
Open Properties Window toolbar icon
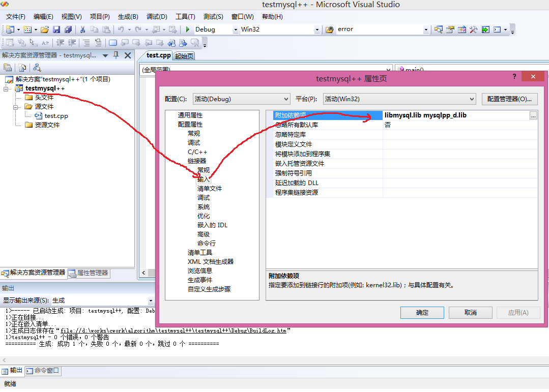point(450,29)
